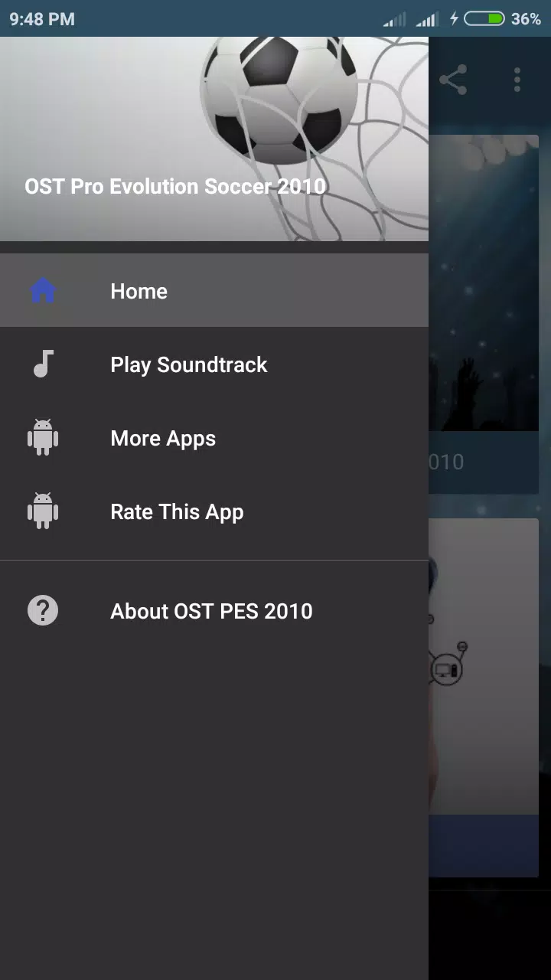
Task: Open the three-dot overflow menu
Action: click(x=517, y=80)
